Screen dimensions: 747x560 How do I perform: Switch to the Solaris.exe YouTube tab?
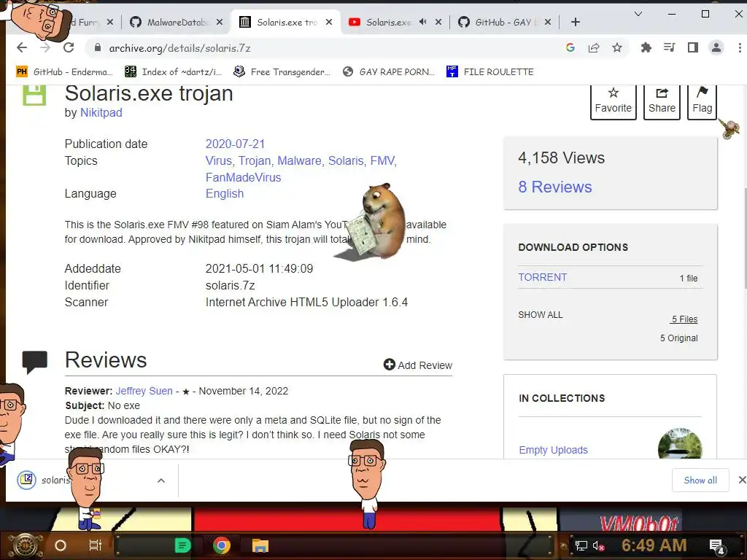point(395,22)
